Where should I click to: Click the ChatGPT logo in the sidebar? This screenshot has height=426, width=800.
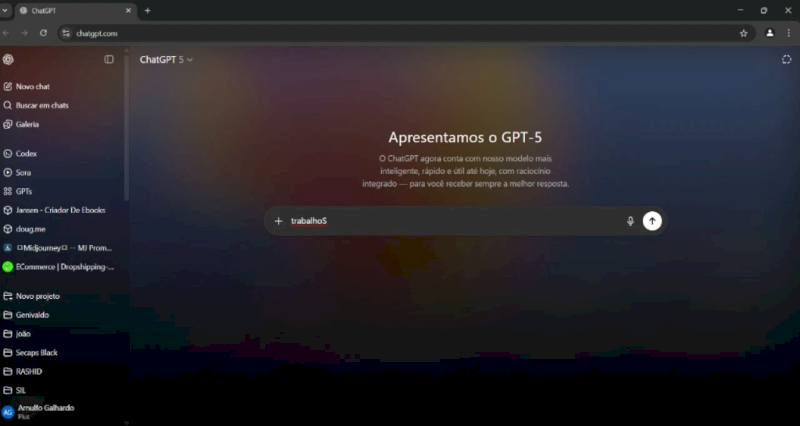coord(8,60)
